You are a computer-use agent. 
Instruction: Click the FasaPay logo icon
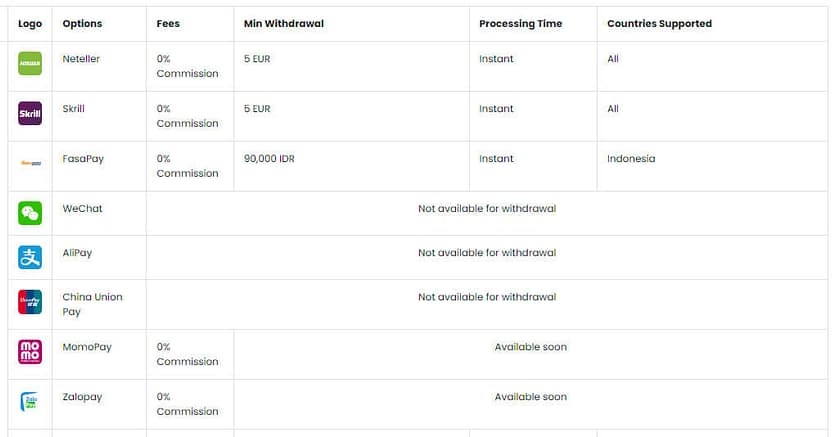[30, 163]
